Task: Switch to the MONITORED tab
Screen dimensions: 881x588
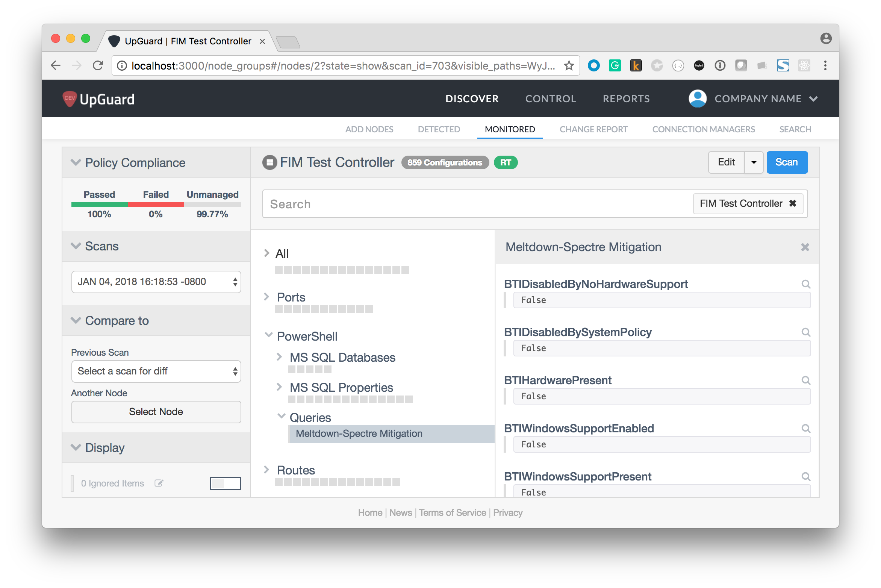Action: coord(510,129)
